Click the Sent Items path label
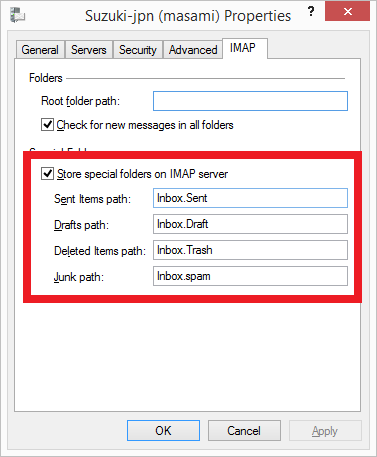The image size is (377, 457). point(92,199)
